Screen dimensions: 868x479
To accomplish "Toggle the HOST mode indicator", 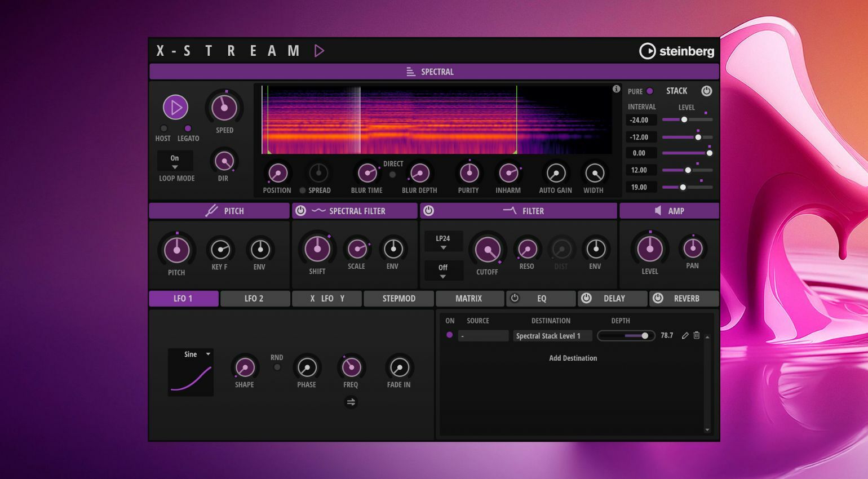I will click(x=163, y=128).
